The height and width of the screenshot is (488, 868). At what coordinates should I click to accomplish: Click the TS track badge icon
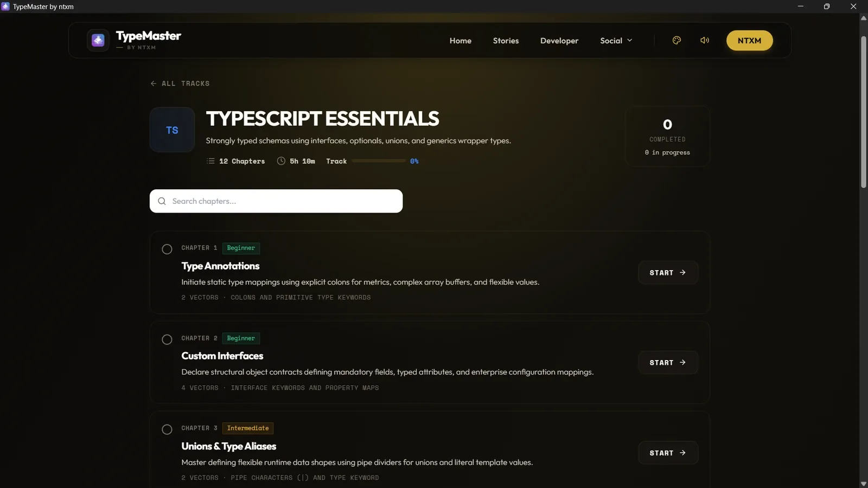[172, 130]
